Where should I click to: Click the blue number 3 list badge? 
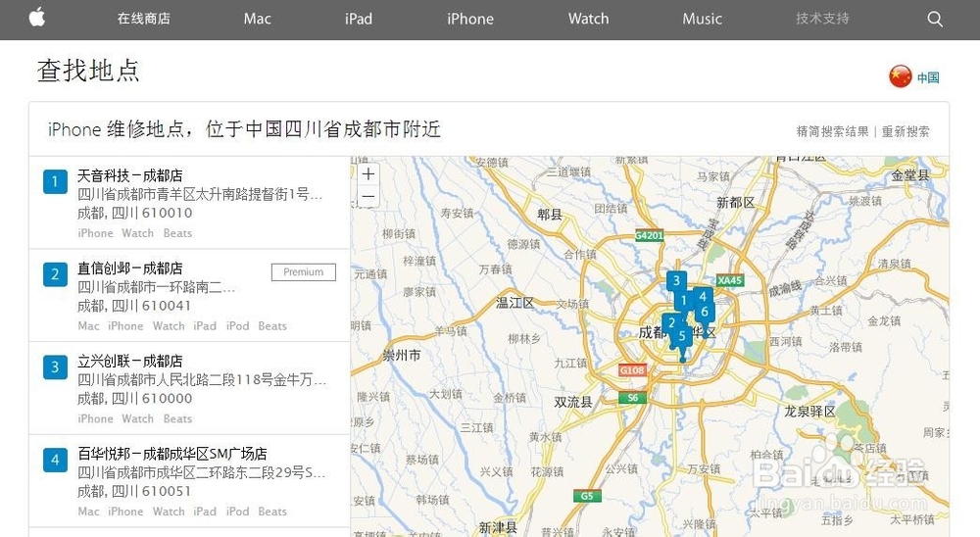pyautogui.click(x=55, y=366)
